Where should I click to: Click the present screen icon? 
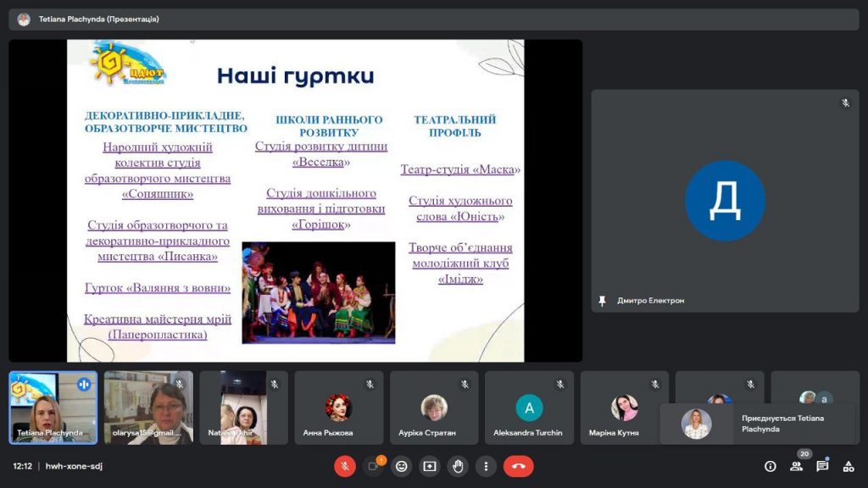[430, 466]
